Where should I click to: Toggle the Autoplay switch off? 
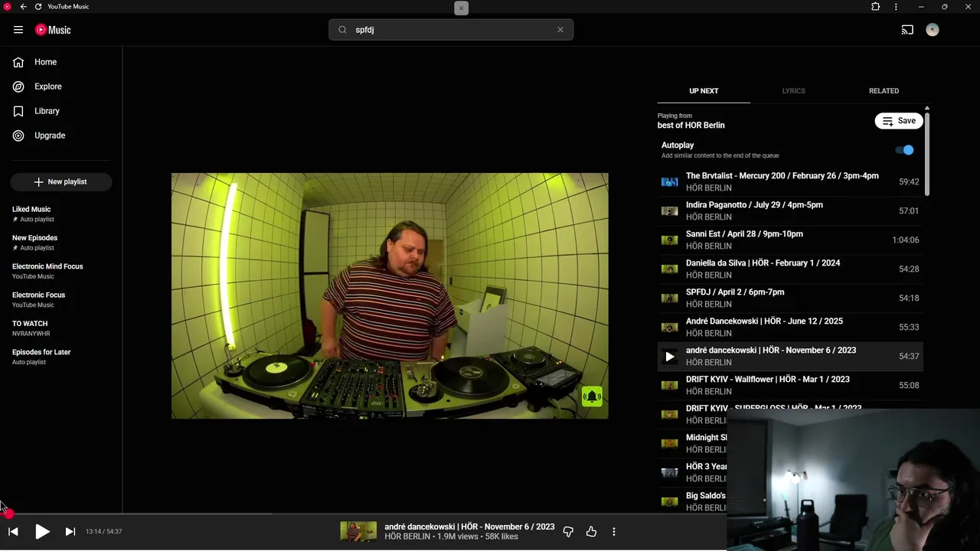click(x=905, y=150)
